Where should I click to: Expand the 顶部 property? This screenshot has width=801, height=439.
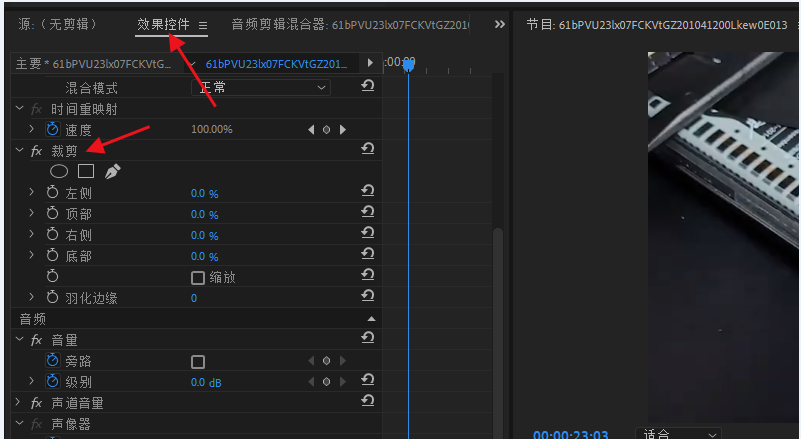tap(32, 213)
